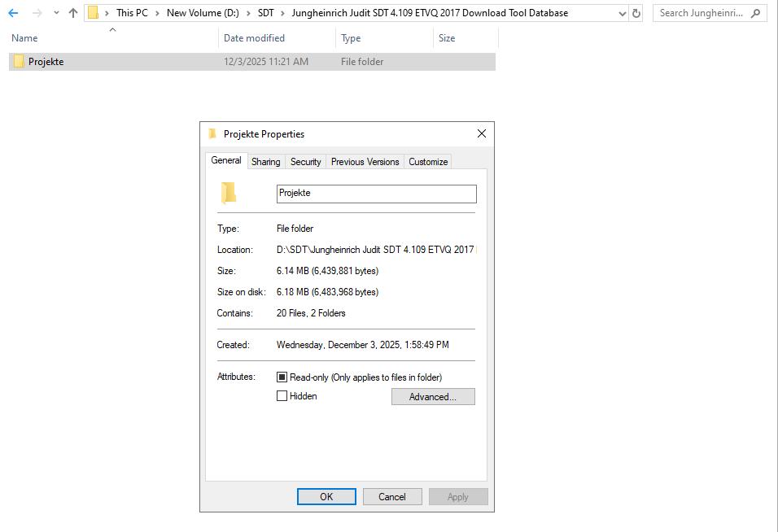Screen dimensions: 778x532
Task: Refresh the current folder view
Action: click(x=636, y=13)
